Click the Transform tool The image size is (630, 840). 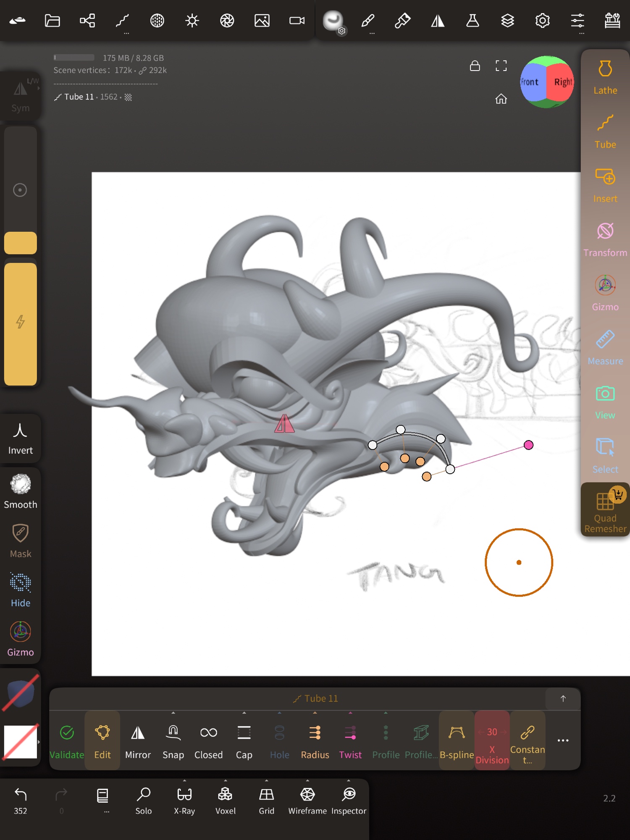(605, 239)
